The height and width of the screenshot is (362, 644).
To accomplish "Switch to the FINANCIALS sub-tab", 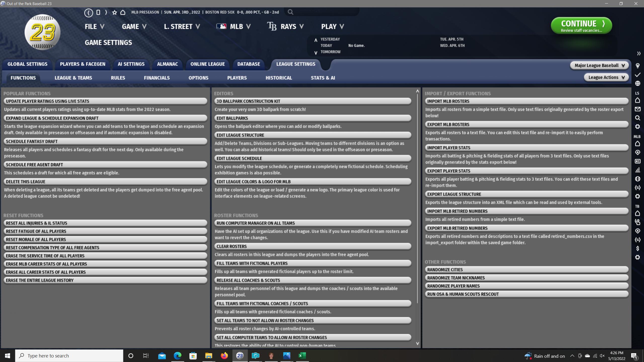I will (157, 78).
